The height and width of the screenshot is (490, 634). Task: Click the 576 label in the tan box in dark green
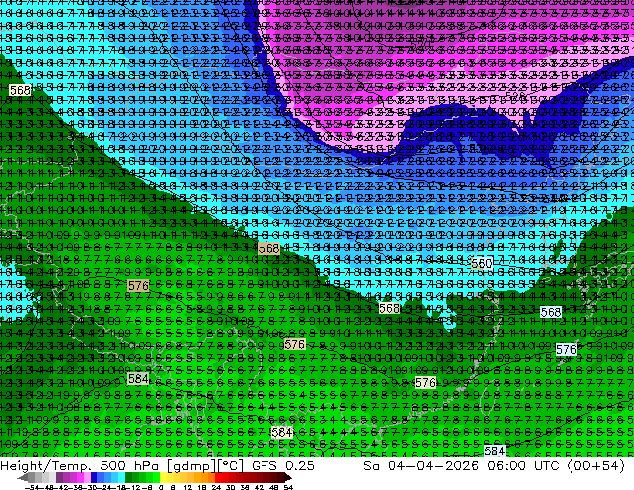pos(138,285)
